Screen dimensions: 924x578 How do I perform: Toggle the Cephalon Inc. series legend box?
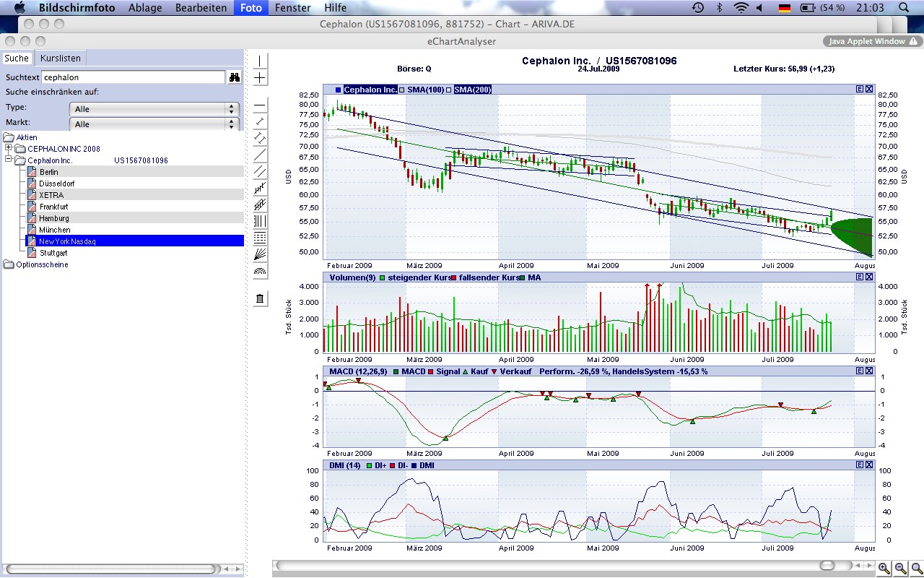point(338,90)
